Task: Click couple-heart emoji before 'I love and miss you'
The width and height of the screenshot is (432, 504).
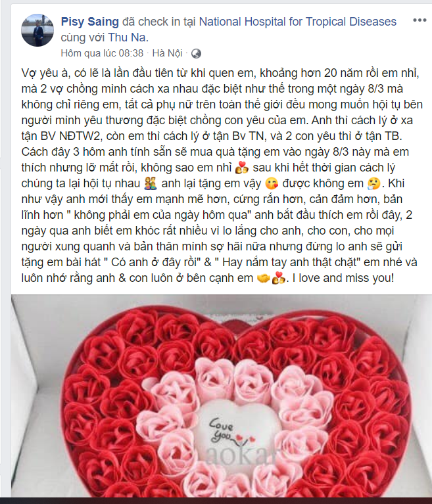Action: tap(279, 278)
